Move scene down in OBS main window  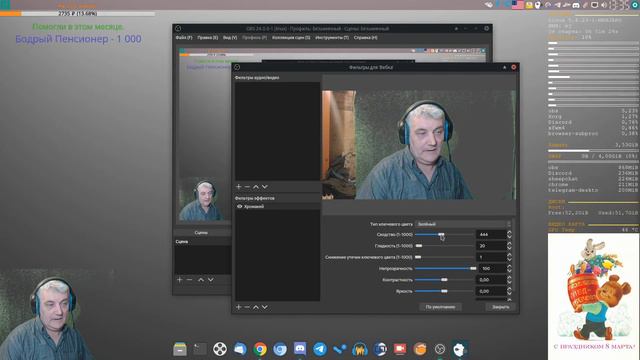[211, 280]
